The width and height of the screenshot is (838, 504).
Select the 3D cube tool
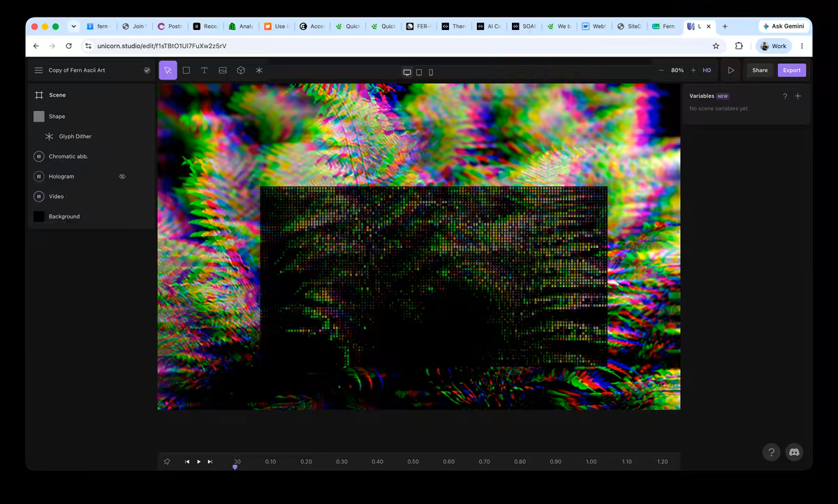tap(241, 71)
